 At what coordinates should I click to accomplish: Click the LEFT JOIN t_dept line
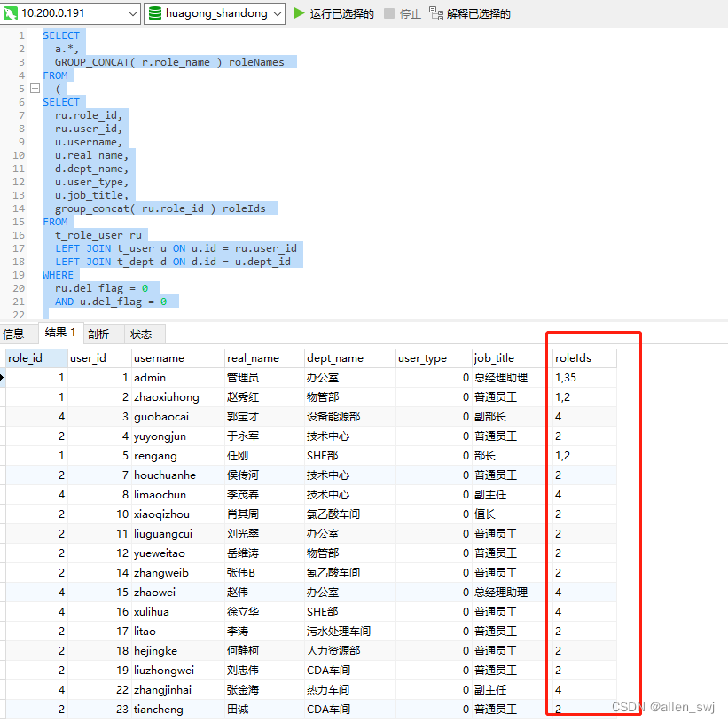click(173, 262)
